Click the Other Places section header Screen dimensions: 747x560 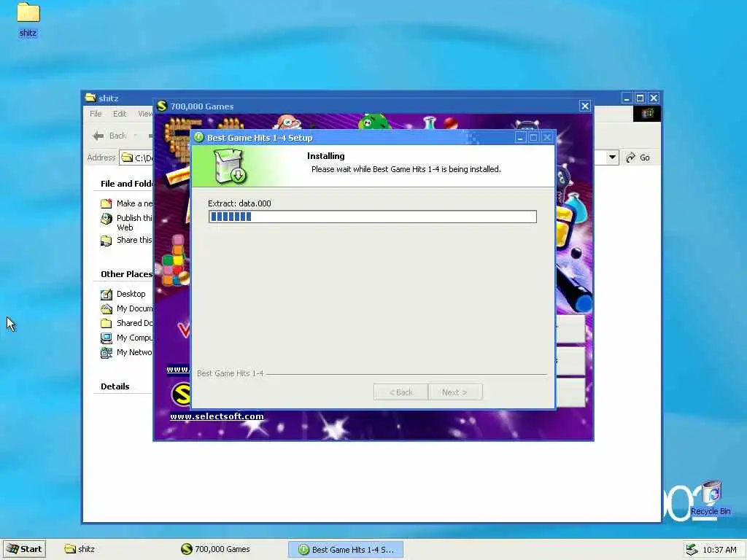(x=126, y=274)
